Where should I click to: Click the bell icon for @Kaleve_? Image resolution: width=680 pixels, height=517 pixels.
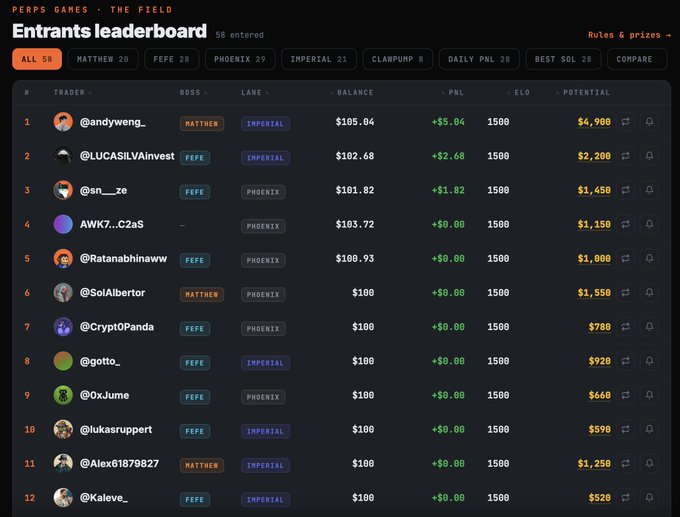tap(649, 497)
